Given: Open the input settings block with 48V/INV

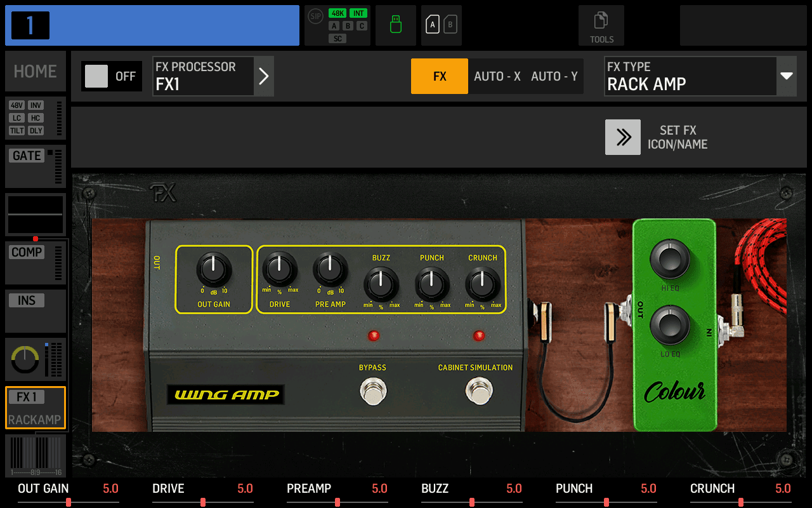Looking at the screenshot, I should tap(36, 118).
